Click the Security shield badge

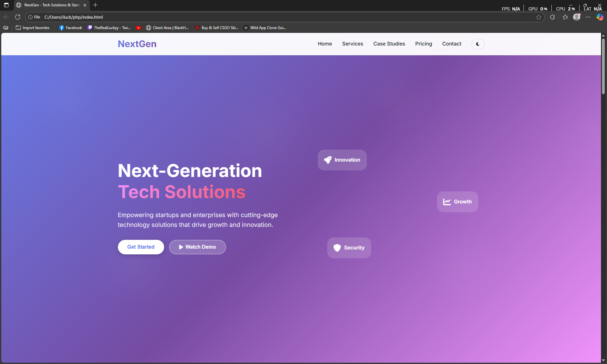click(x=349, y=248)
